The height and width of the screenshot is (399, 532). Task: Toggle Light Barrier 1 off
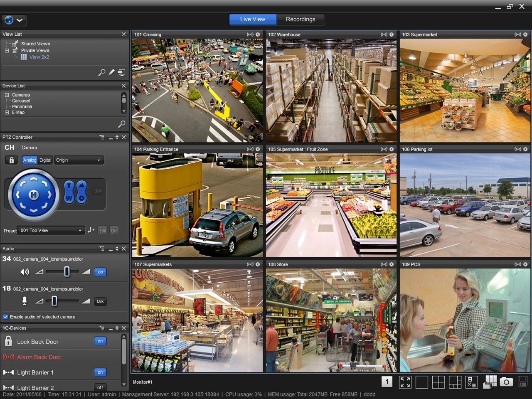[100, 372]
